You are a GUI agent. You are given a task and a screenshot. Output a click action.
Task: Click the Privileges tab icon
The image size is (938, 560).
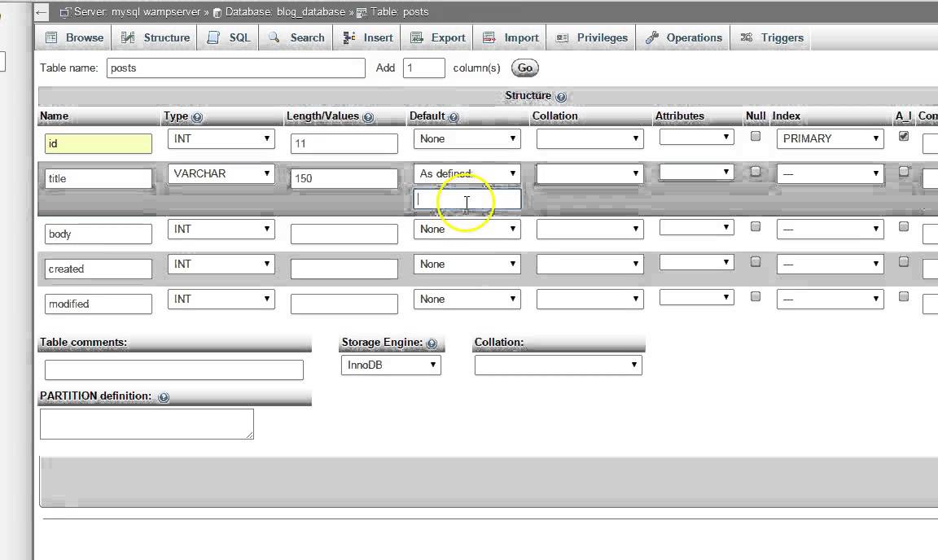(x=563, y=37)
